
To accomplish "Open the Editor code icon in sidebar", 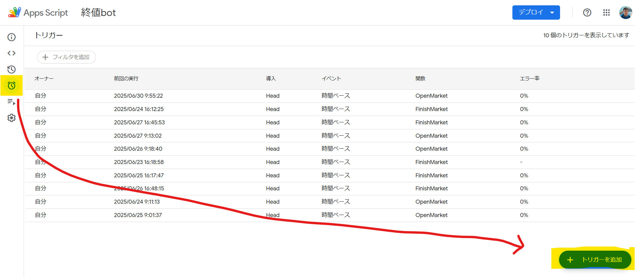I will coord(12,53).
